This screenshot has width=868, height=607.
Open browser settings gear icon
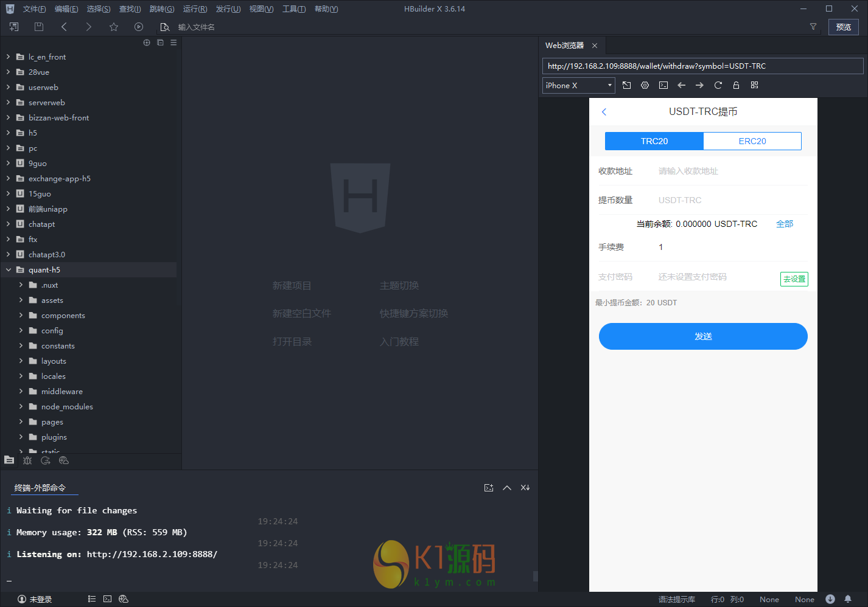coord(645,85)
